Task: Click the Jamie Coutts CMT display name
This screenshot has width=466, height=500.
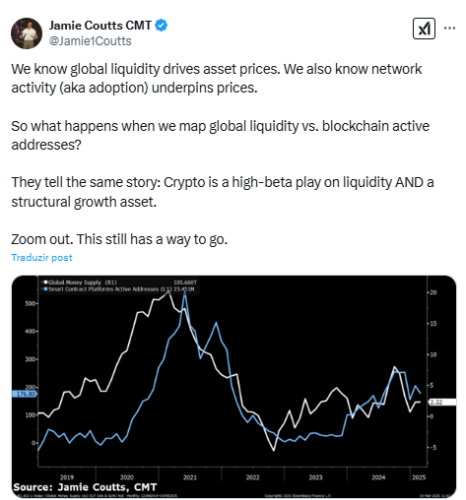Action: tap(100, 25)
